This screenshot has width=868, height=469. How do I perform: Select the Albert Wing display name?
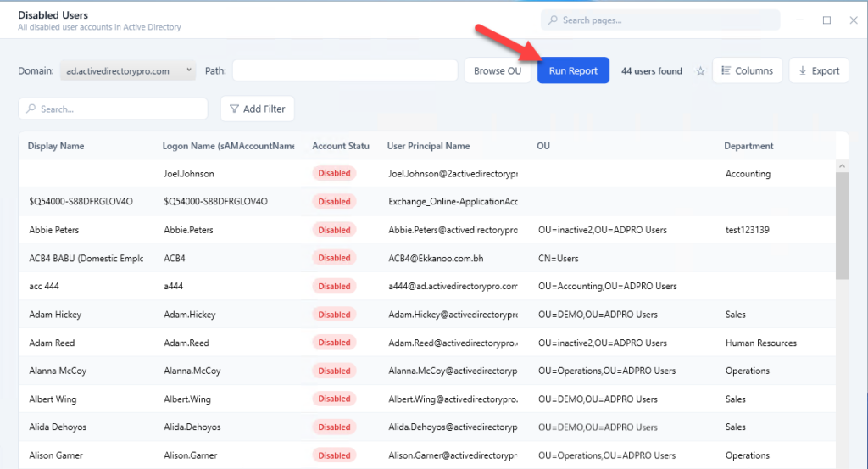pyautogui.click(x=53, y=399)
